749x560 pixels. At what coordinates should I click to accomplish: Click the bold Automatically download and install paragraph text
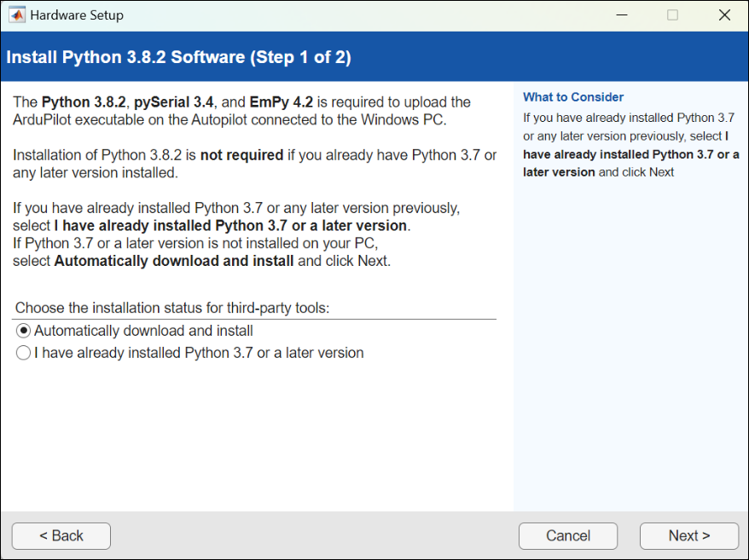(x=174, y=261)
